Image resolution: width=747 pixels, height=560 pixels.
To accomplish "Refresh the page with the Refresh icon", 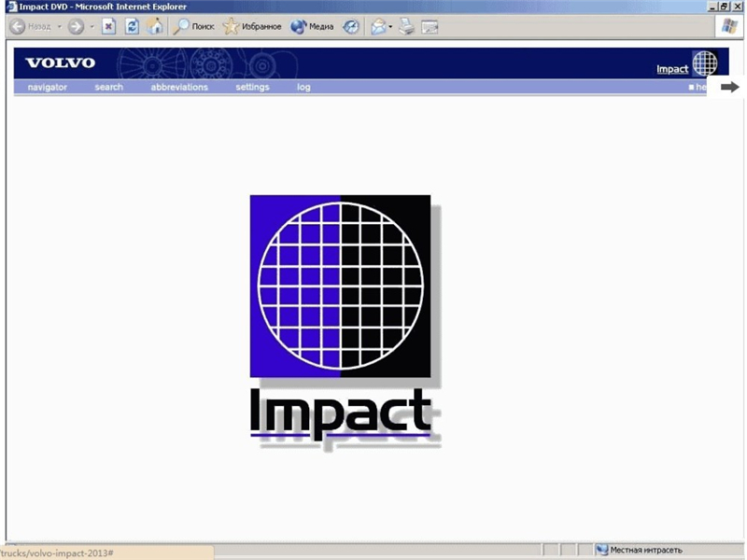I will point(132,26).
